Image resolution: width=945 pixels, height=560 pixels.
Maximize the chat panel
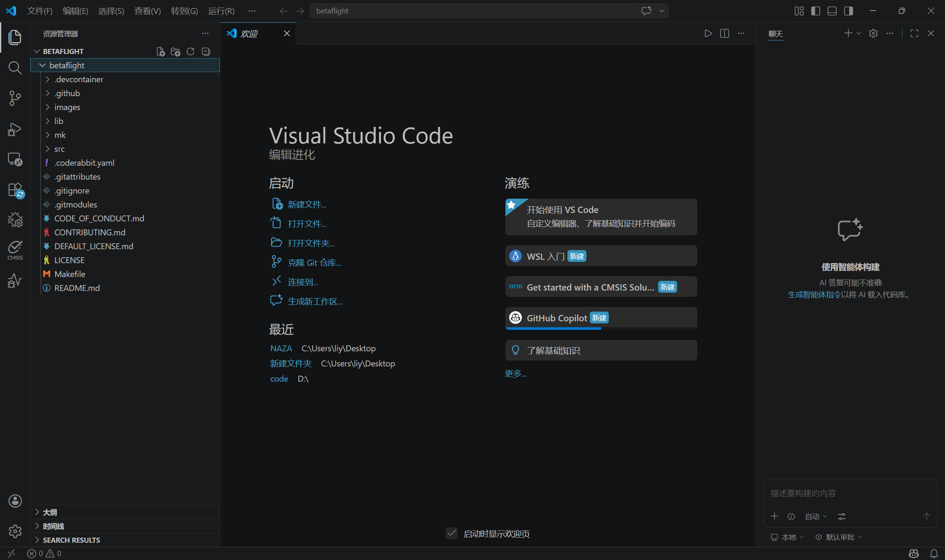click(x=914, y=33)
